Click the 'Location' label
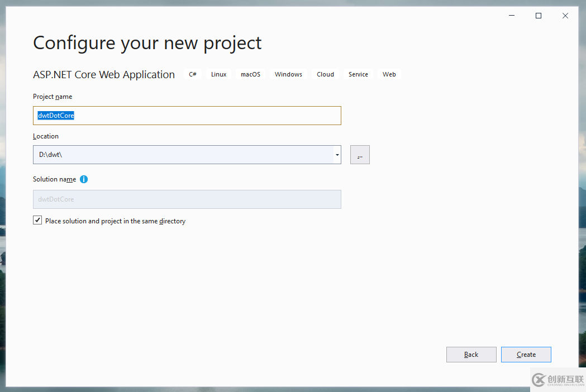 click(46, 136)
